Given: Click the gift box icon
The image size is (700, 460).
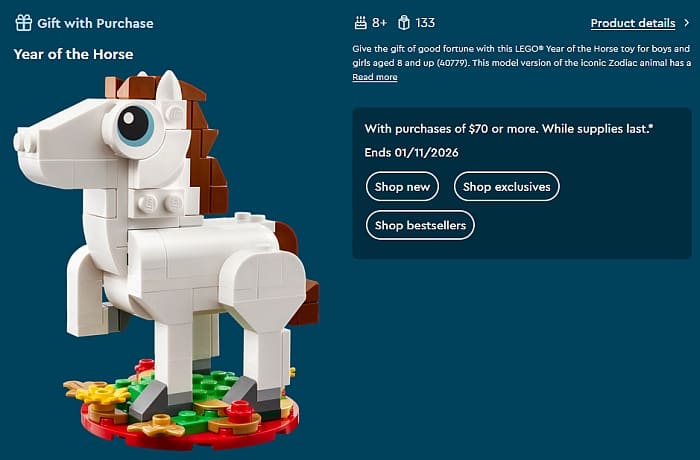Looking at the screenshot, I should 23,23.
